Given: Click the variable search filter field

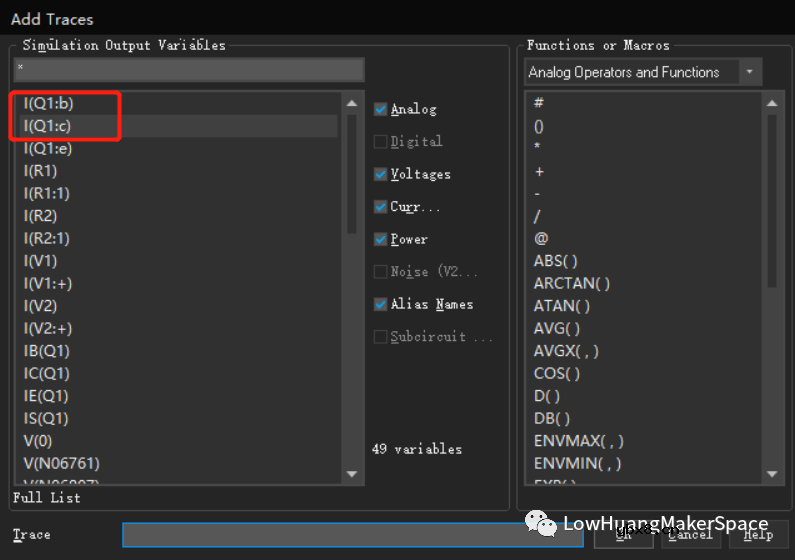Looking at the screenshot, I should (189, 69).
